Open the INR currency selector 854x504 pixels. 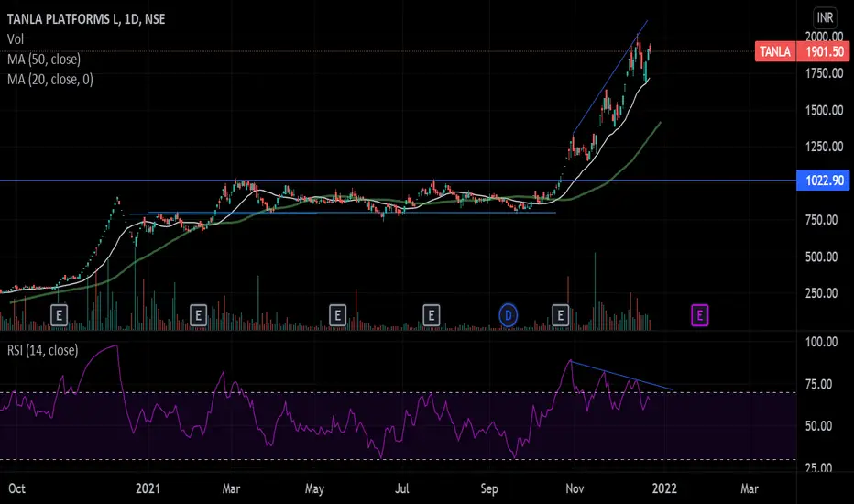pos(825,18)
